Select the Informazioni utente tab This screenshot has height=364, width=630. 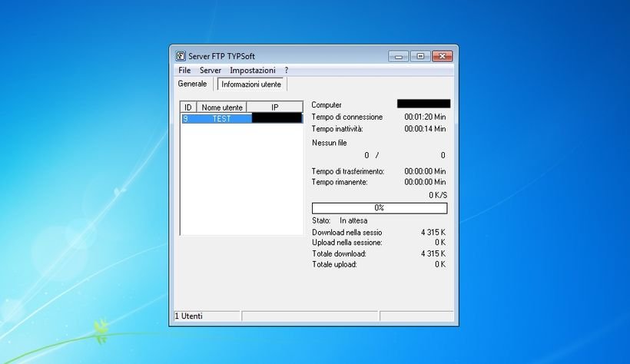click(251, 84)
